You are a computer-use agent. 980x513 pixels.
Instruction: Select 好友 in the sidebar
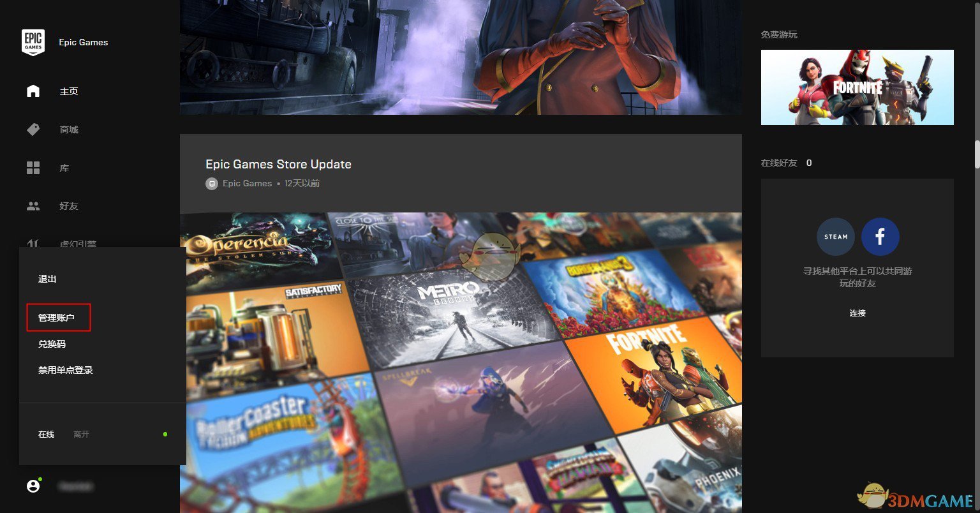[69, 206]
